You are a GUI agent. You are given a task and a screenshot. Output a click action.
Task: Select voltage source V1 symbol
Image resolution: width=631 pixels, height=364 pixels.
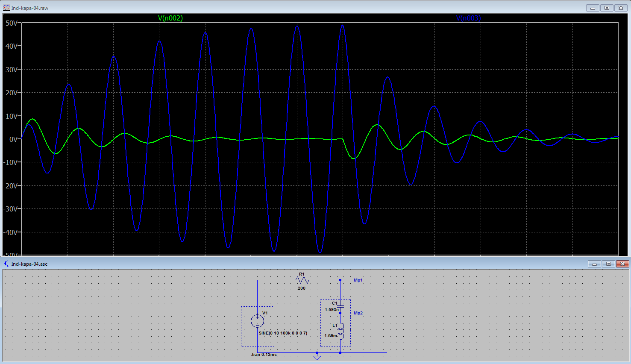click(x=258, y=320)
